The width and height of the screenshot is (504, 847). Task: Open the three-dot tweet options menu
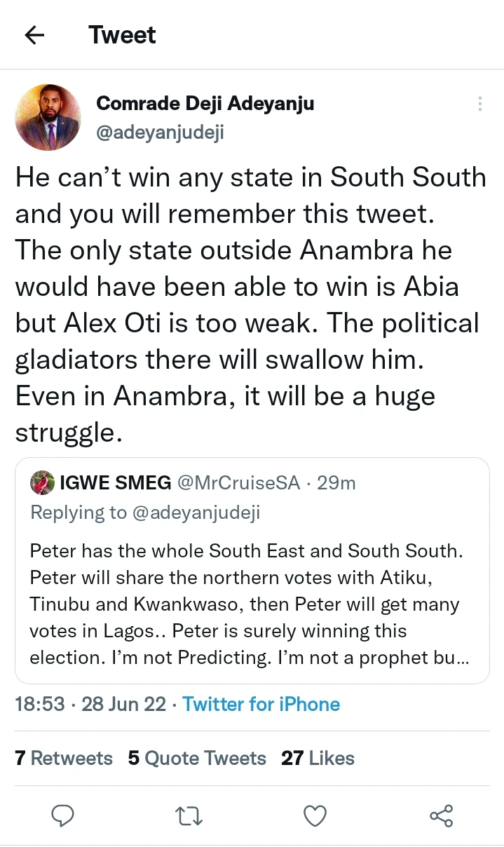[x=480, y=104]
